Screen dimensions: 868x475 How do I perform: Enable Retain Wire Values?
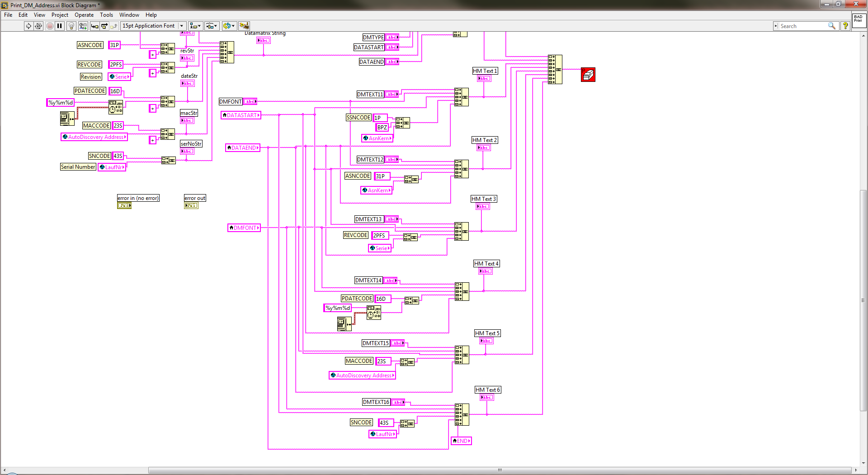(x=82, y=26)
